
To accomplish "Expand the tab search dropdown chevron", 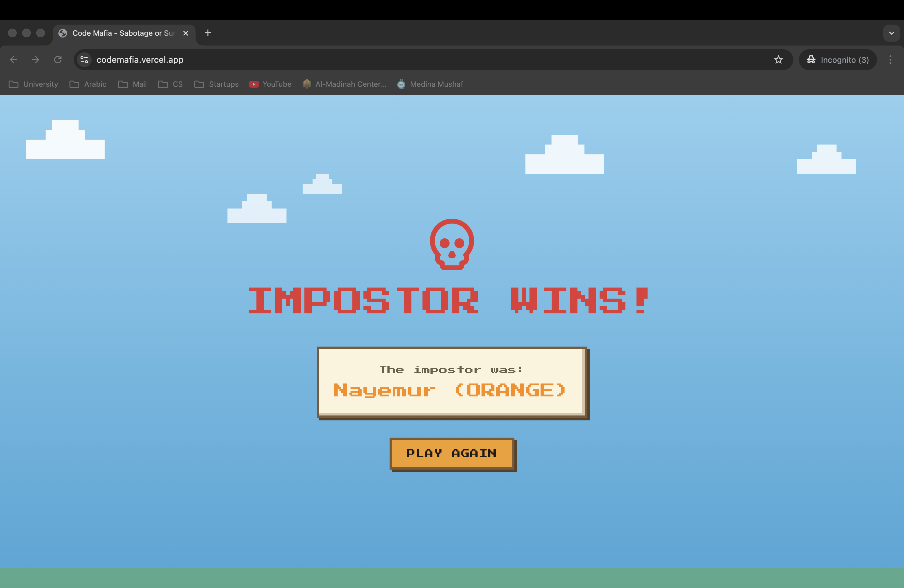I will [x=891, y=33].
